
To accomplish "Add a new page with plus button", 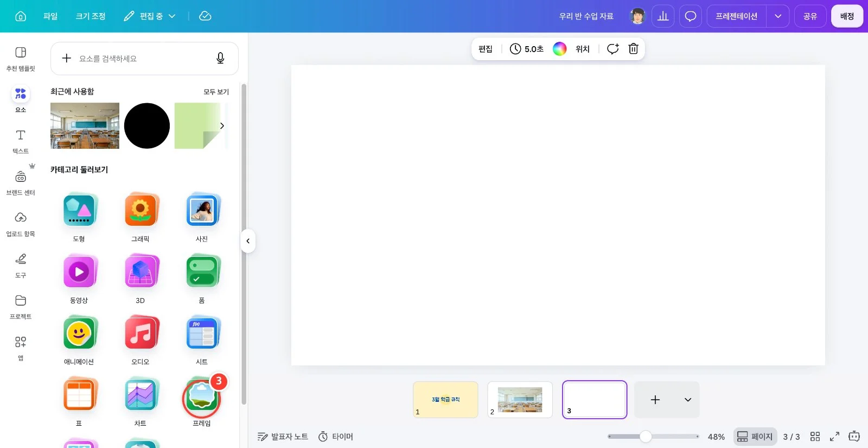I will click(655, 400).
